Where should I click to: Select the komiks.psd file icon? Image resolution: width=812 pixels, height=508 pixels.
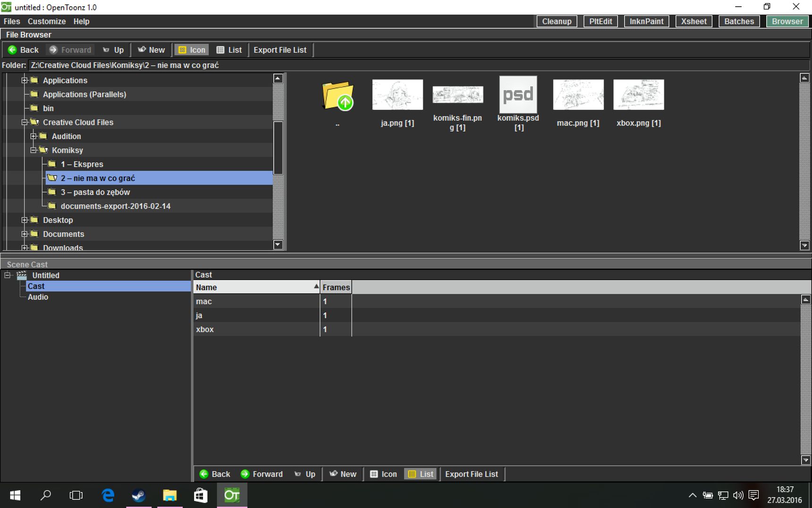tap(518, 94)
